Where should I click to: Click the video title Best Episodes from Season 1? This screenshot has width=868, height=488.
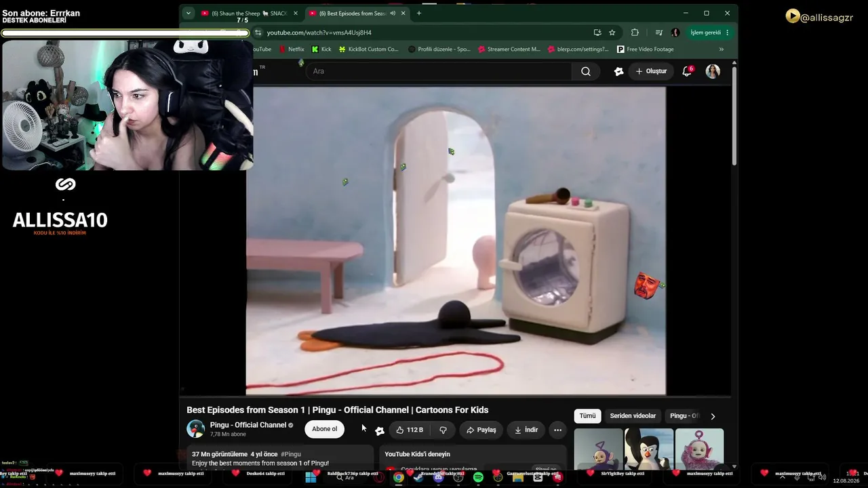(x=338, y=410)
